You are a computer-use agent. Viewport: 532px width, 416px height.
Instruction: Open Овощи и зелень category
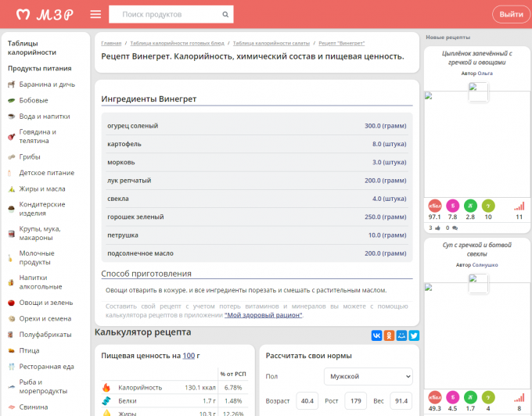click(x=46, y=303)
